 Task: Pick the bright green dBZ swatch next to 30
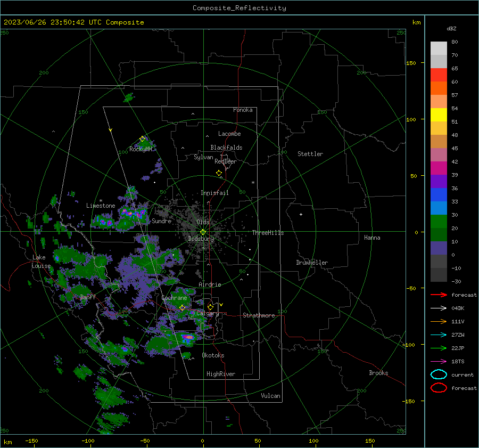(439, 222)
